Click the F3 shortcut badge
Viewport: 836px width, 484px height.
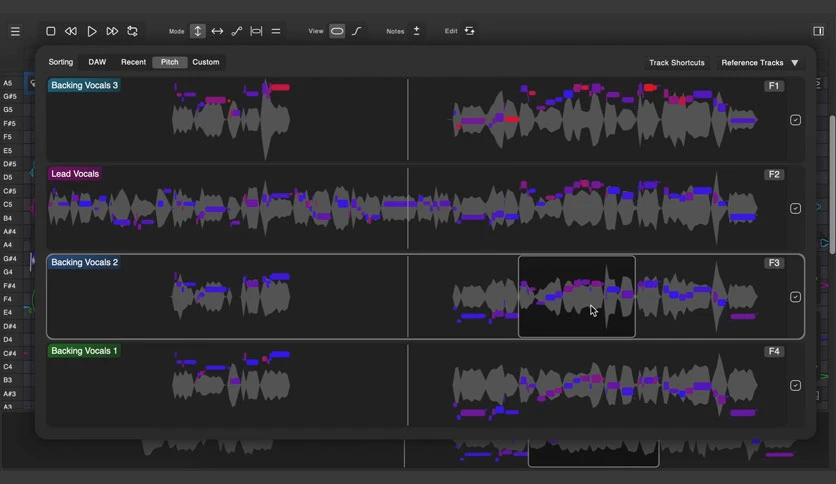tap(774, 263)
